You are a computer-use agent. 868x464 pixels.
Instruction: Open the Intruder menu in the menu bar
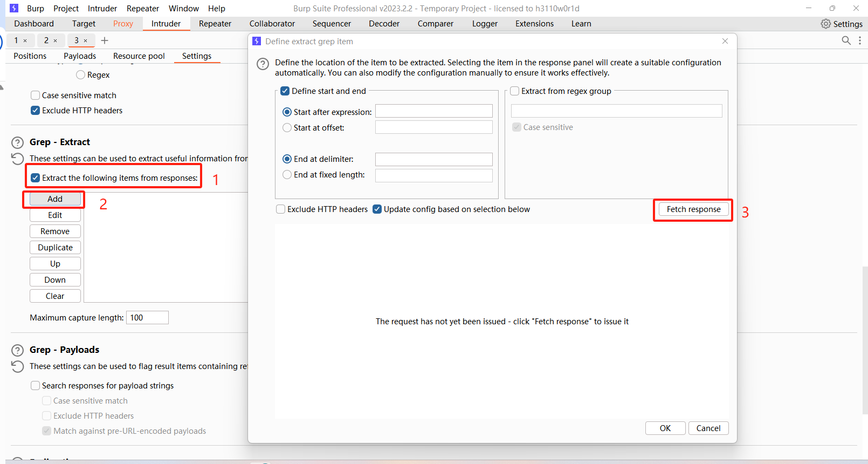[x=102, y=9]
